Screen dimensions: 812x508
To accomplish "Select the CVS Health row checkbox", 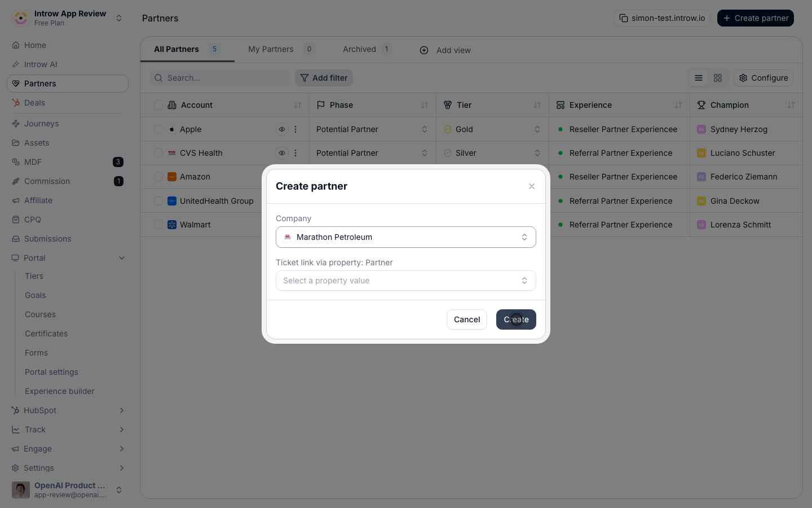I will click(158, 153).
